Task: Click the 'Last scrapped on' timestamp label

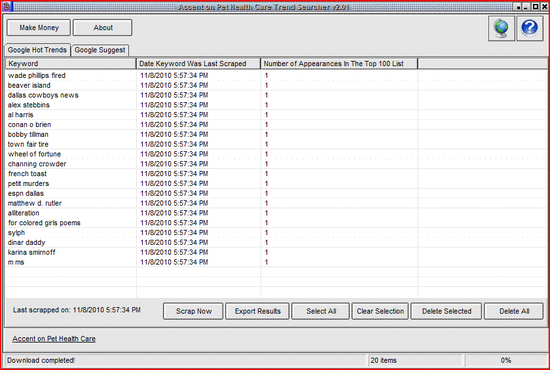Action: (x=77, y=310)
